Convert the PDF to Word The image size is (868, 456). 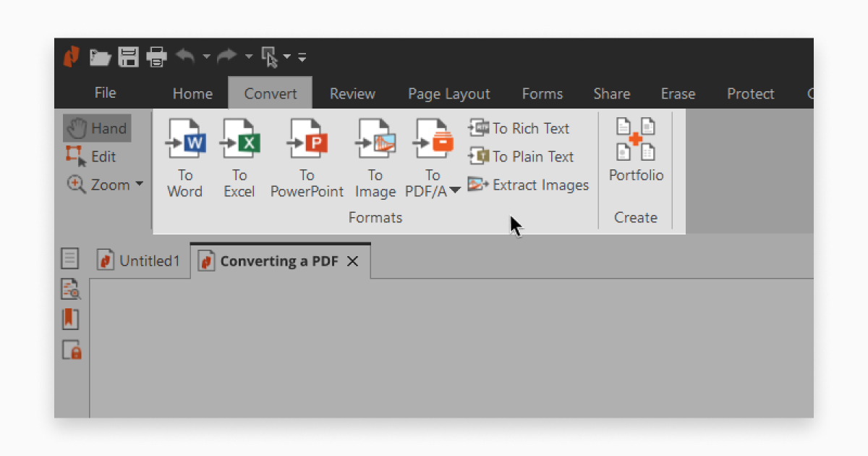(185, 156)
